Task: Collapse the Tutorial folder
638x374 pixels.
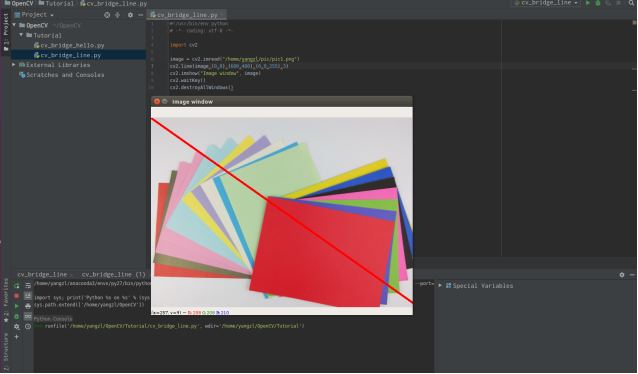Action: pos(21,35)
